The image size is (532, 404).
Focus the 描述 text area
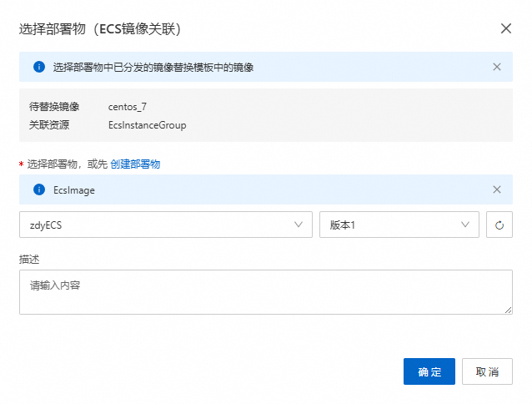coord(265,291)
